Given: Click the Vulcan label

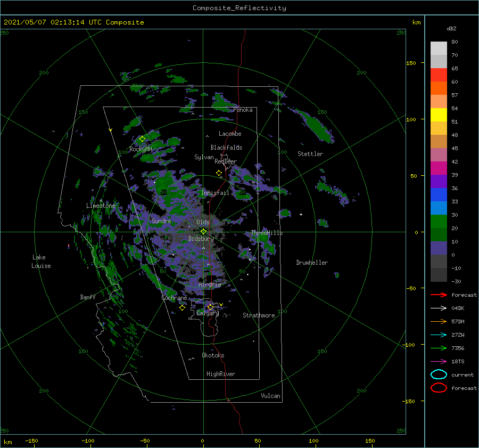Looking at the screenshot, I should [271, 396].
